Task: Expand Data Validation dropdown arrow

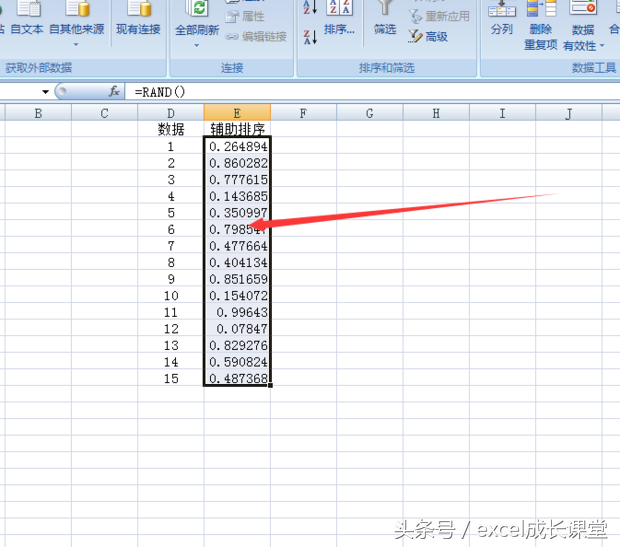Action: pyautogui.click(x=602, y=46)
